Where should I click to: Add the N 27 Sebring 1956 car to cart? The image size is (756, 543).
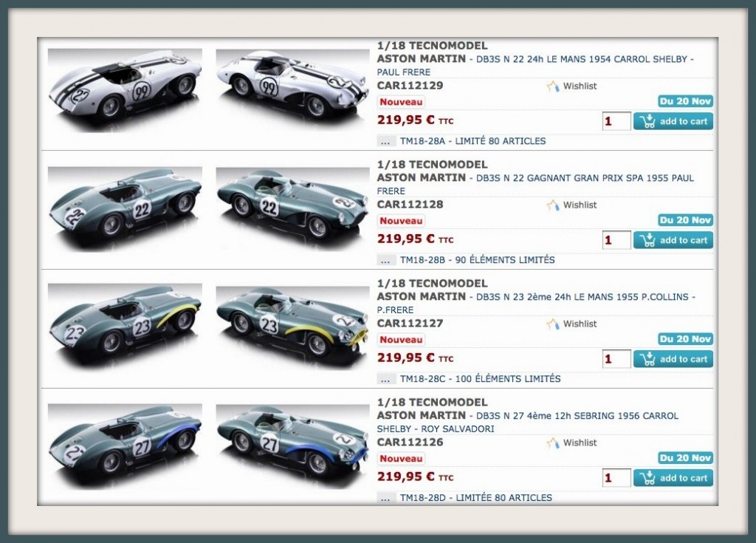click(673, 478)
